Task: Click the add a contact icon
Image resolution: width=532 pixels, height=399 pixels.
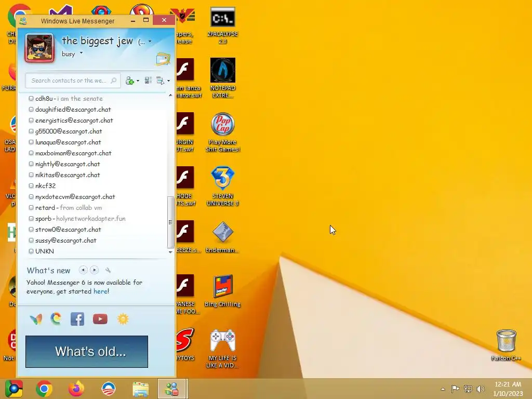Action: pyautogui.click(x=129, y=81)
